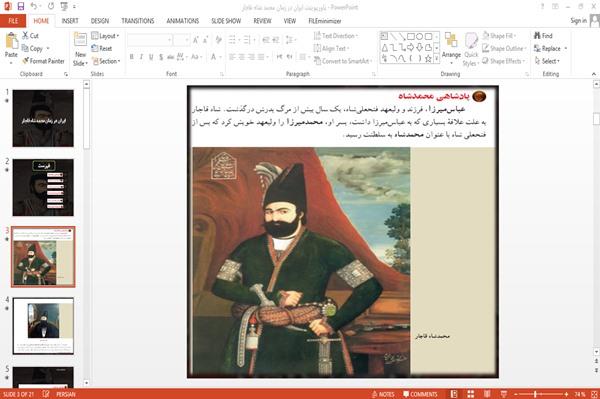The image size is (600, 399).
Task: Open Help with the question mark icon
Action: click(x=542, y=7)
